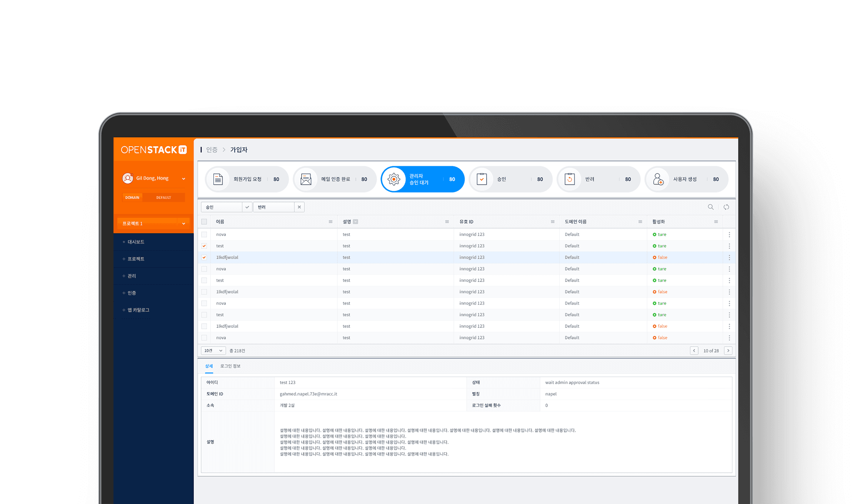Viewport: 854px width, 504px height.
Task: Check the sixth row 1lkdfjwolal checkbox
Action: click(204, 292)
